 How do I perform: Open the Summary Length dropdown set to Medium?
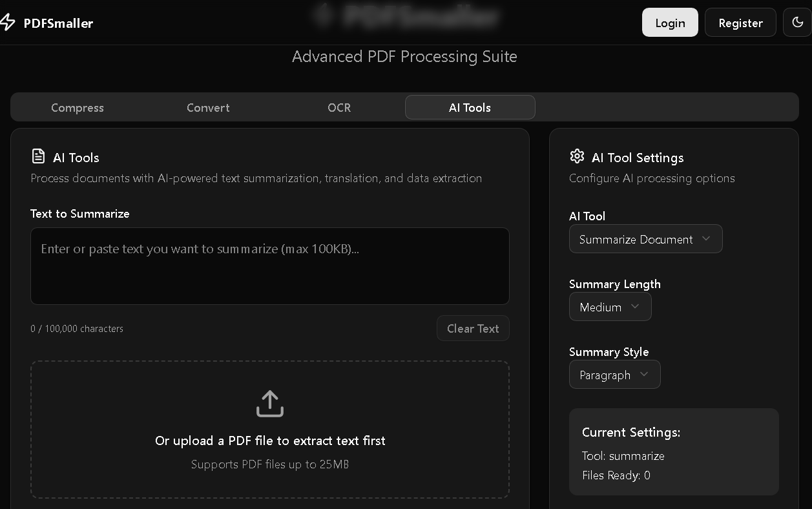(x=610, y=307)
